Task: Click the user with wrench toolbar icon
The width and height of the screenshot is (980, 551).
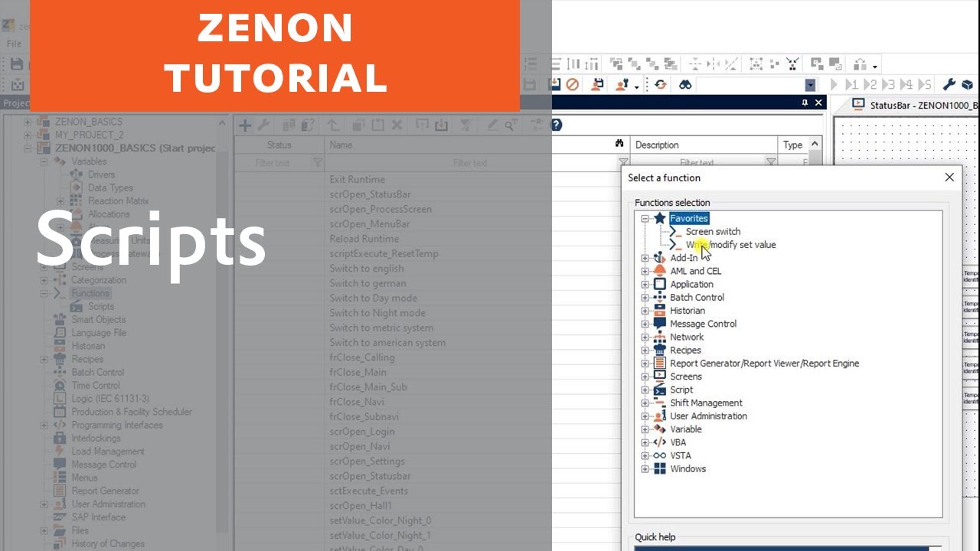Action: pos(622,85)
